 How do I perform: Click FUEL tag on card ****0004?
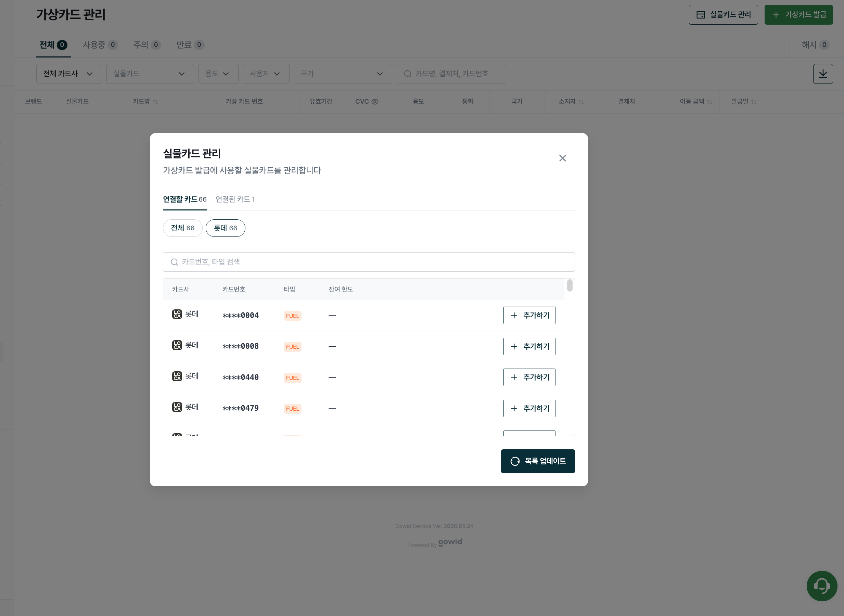coord(292,316)
